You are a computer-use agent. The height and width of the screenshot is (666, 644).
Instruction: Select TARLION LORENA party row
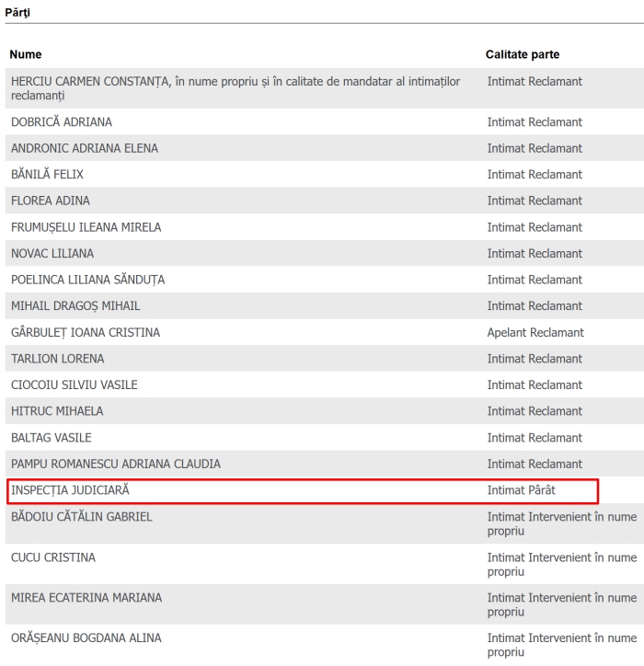coord(58,359)
